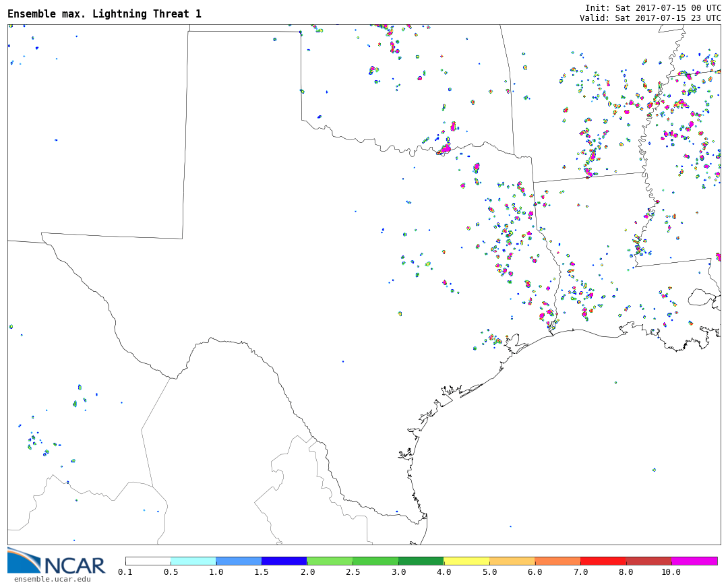This screenshot has width=728, height=587.
Task: Click the Ensemble max. Lightning Threat title
Action: click(x=104, y=14)
